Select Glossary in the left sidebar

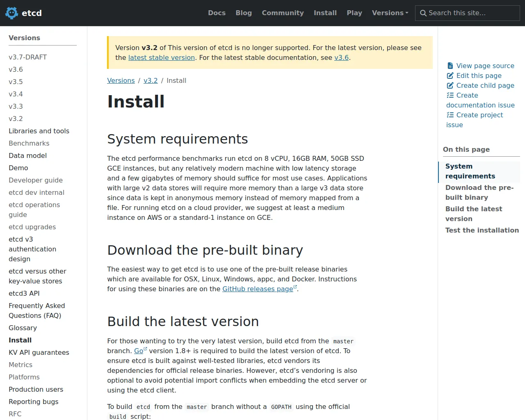[23, 328]
